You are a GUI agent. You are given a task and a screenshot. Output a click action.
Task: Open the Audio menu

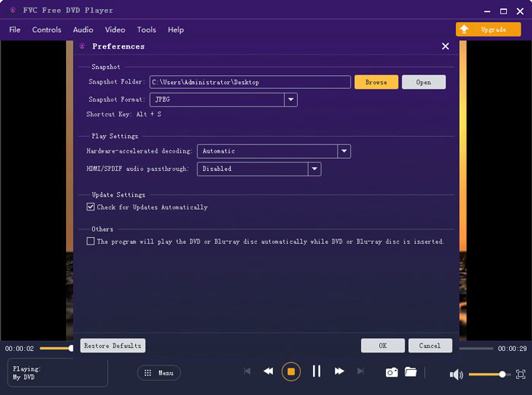83,30
